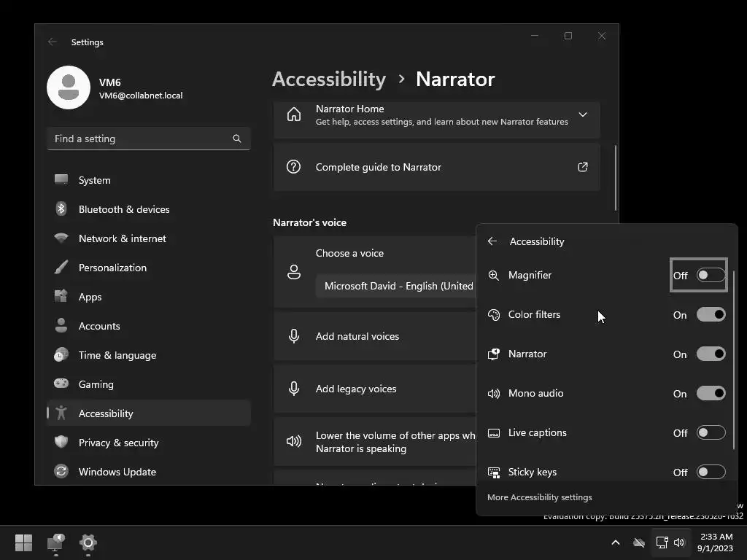Click the Live captions icon
Viewport: 747px width, 560px height.
tap(494, 433)
